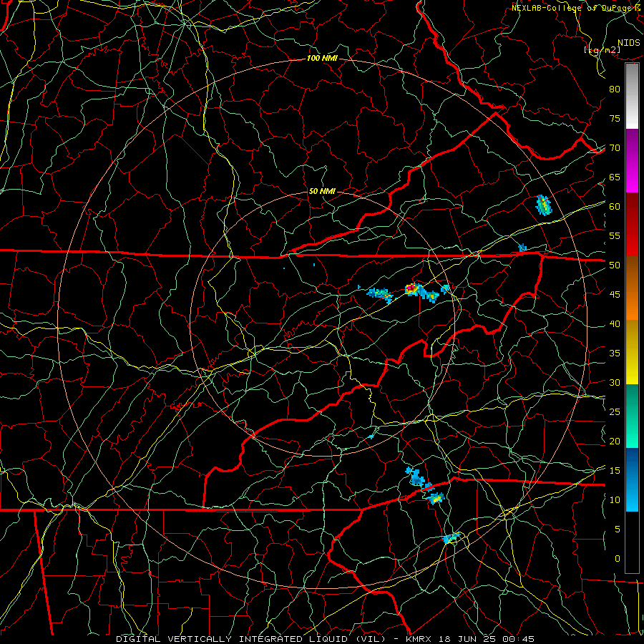Pick the magenta-purple segment of the color bar

click(x=632, y=161)
